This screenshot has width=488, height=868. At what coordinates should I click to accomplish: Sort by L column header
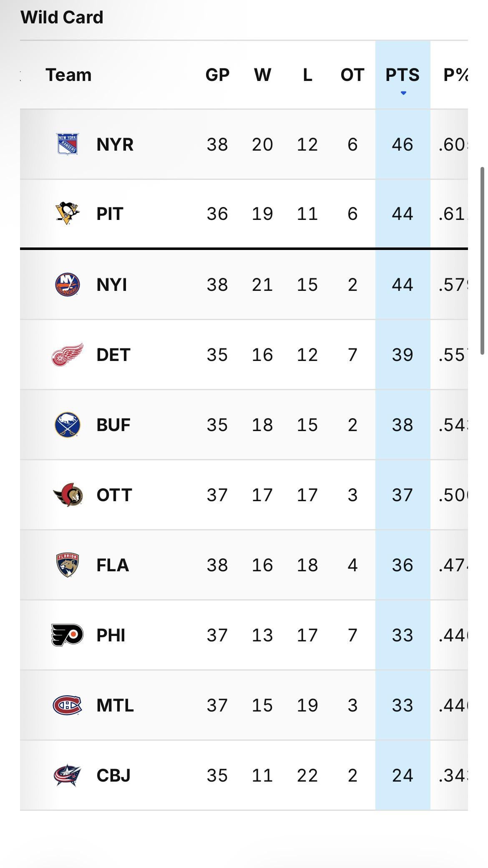[x=307, y=75]
